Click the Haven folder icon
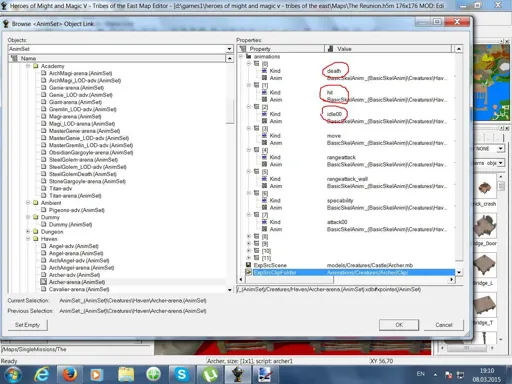 click(x=36, y=239)
